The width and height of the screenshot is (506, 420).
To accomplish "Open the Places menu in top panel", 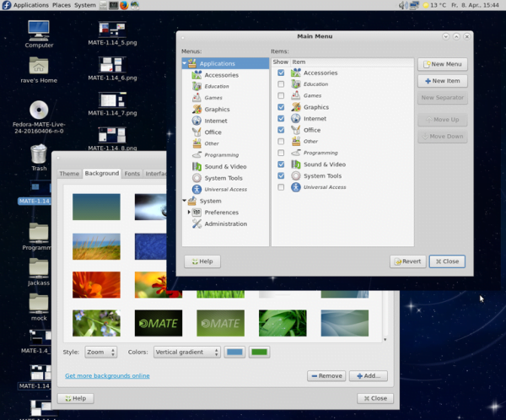I will pyautogui.click(x=62, y=5).
